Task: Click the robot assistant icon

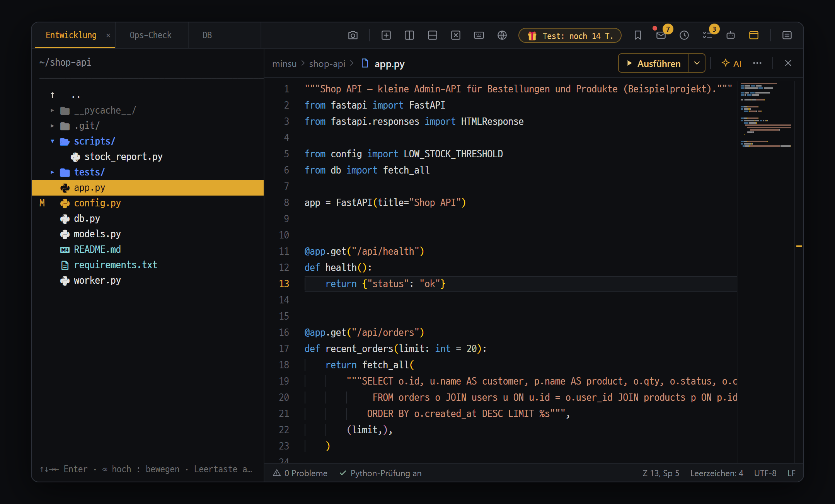Action: pyautogui.click(x=730, y=35)
